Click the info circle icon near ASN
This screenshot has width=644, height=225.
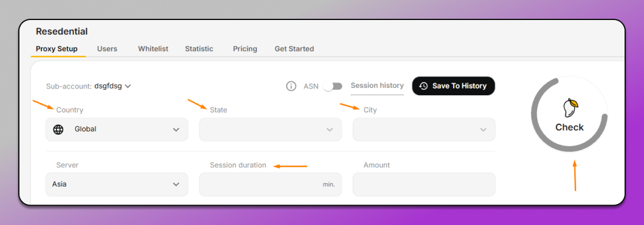tap(291, 86)
